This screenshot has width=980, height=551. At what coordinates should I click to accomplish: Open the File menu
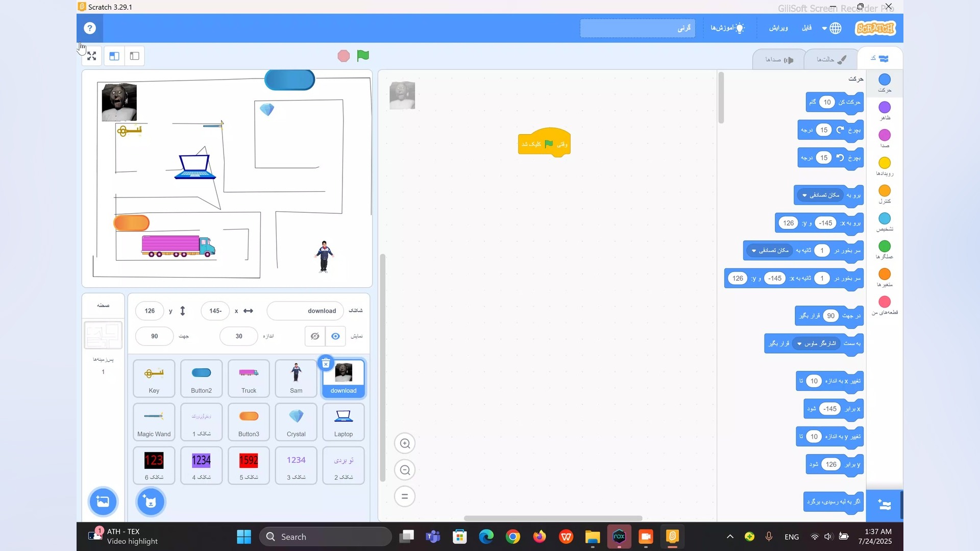click(x=806, y=28)
